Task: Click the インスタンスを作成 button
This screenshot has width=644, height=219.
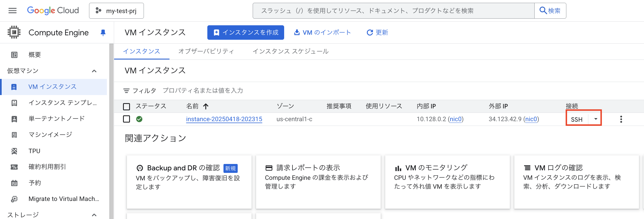Action: point(246,33)
